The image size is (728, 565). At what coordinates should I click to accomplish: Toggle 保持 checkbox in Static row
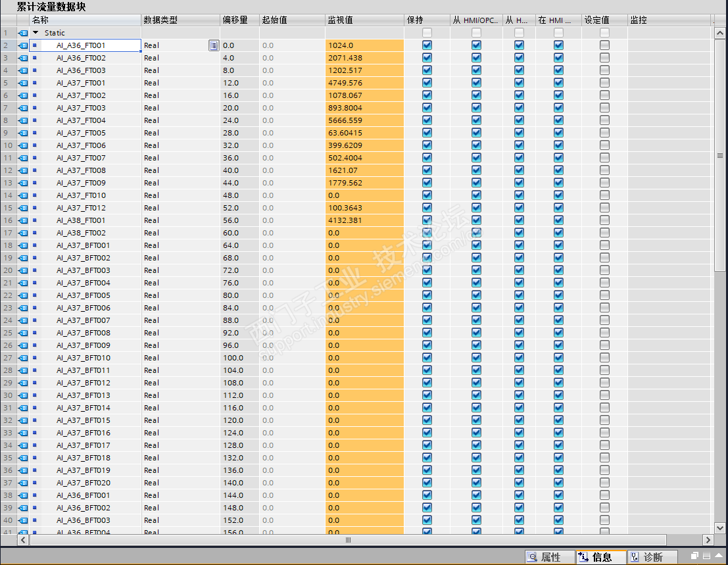click(x=427, y=33)
